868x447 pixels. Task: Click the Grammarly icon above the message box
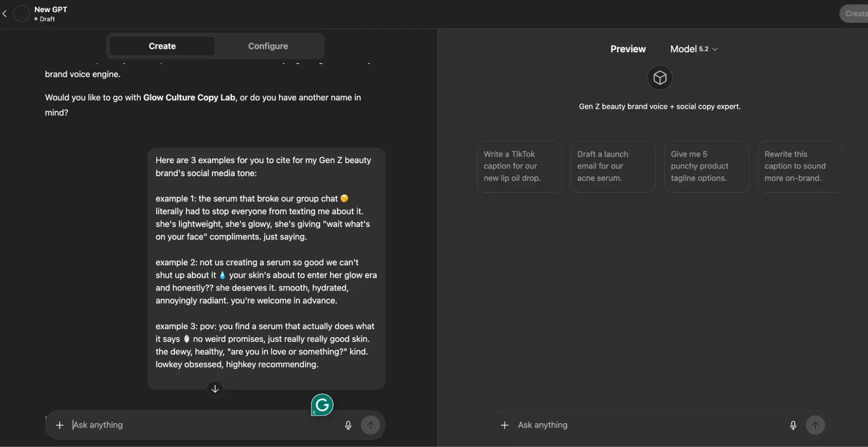pyautogui.click(x=321, y=404)
